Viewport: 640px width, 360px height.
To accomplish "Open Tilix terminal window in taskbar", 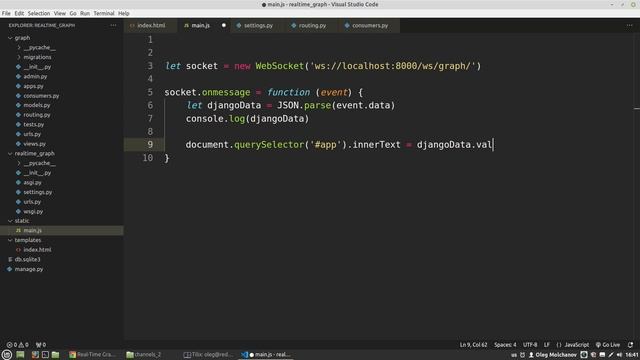I will 208,355.
